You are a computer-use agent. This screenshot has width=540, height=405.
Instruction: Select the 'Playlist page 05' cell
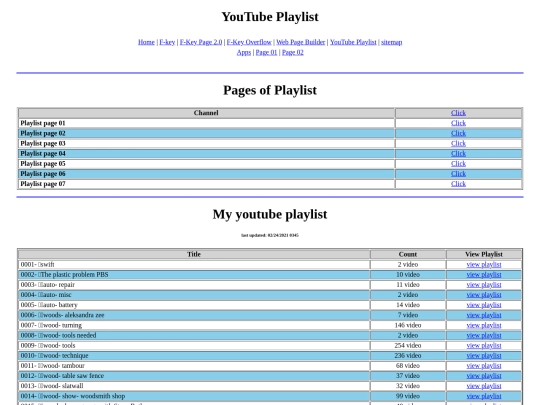[206, 164]
